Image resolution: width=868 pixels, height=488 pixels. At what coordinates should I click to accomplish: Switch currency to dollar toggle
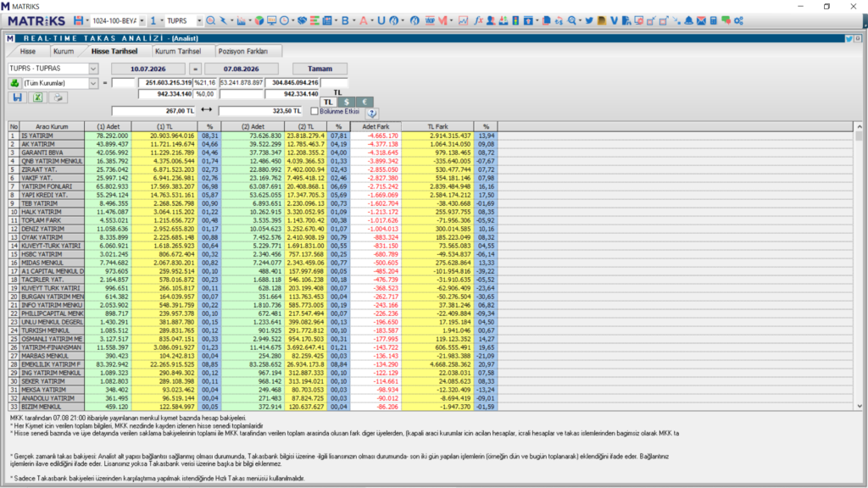click(347, 103)
